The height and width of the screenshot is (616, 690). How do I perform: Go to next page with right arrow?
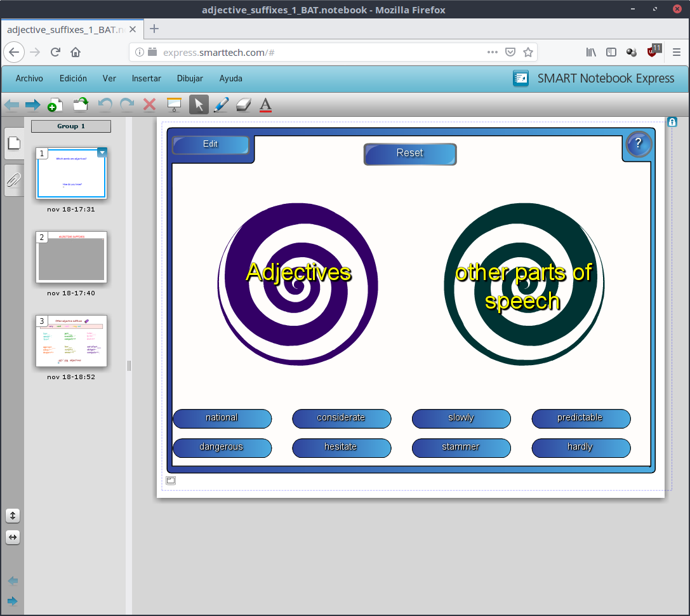pos(32,105)
